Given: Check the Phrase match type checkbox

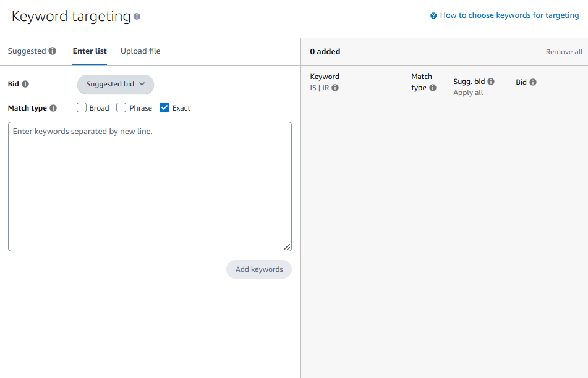Looking at the screenshot, I should tap(121, 107).
